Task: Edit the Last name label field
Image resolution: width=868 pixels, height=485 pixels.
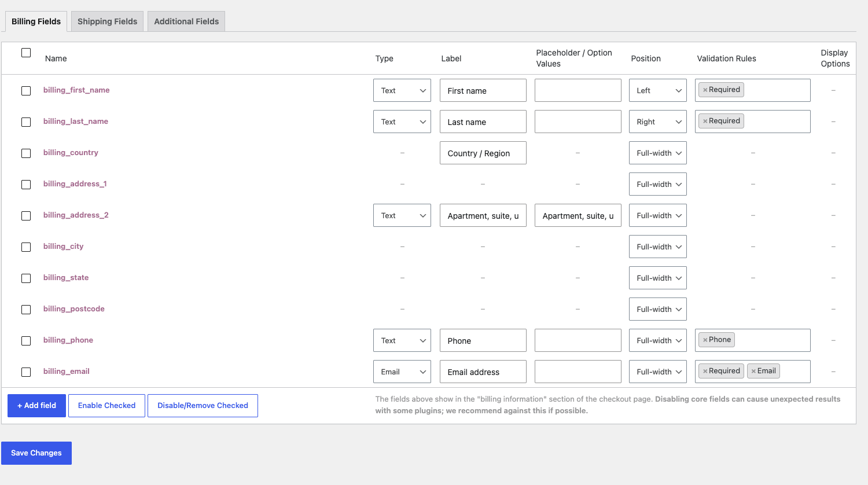Action: click(x=483, y=122)
